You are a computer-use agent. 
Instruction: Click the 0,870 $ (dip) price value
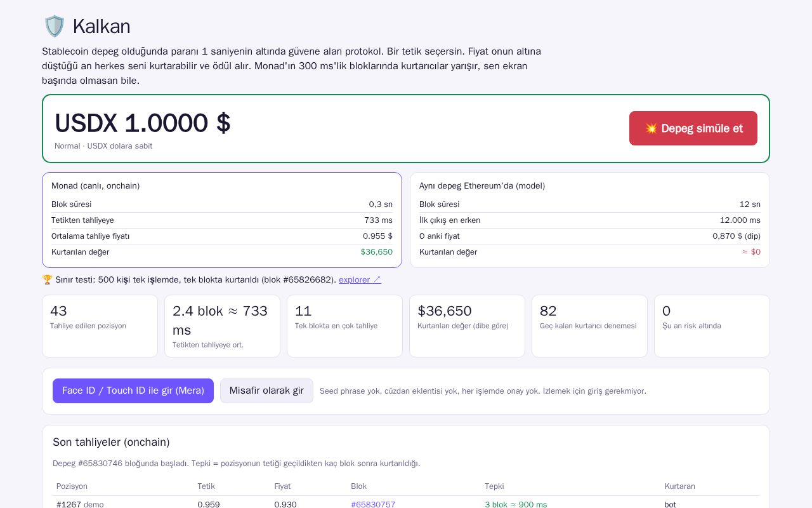pos(737,236)
